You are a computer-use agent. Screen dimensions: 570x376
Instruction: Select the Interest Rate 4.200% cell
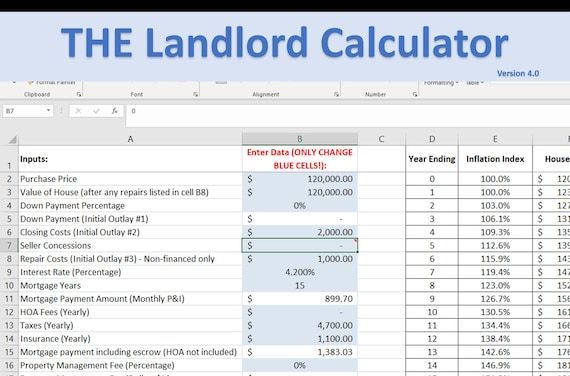pos(300,272)
